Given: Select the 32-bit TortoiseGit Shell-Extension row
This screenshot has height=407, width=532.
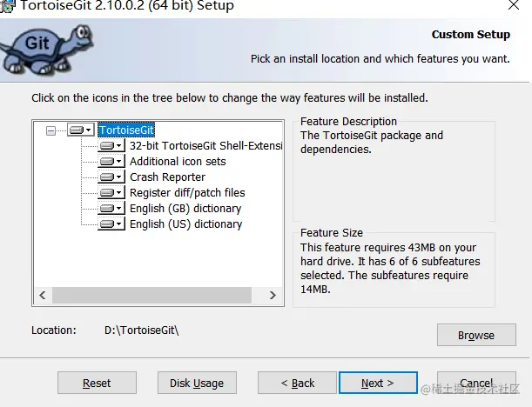Looking at the screenshot, I should coord(206,146).
